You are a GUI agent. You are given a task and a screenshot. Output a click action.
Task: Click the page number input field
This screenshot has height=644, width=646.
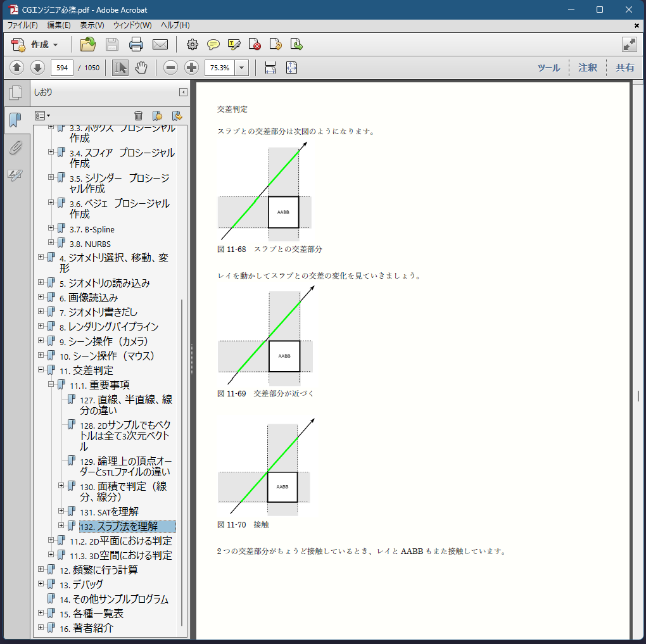[x=61, y=68]
